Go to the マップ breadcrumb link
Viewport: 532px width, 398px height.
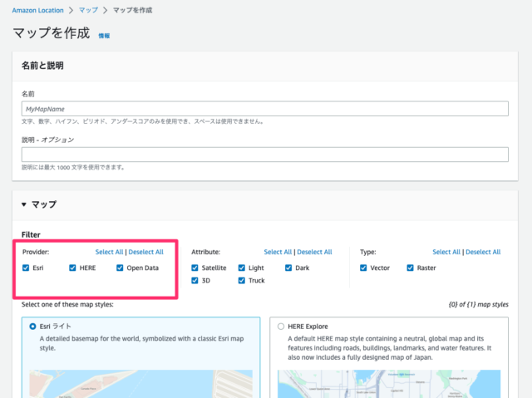pyautogui.click(x=88, y=10)
